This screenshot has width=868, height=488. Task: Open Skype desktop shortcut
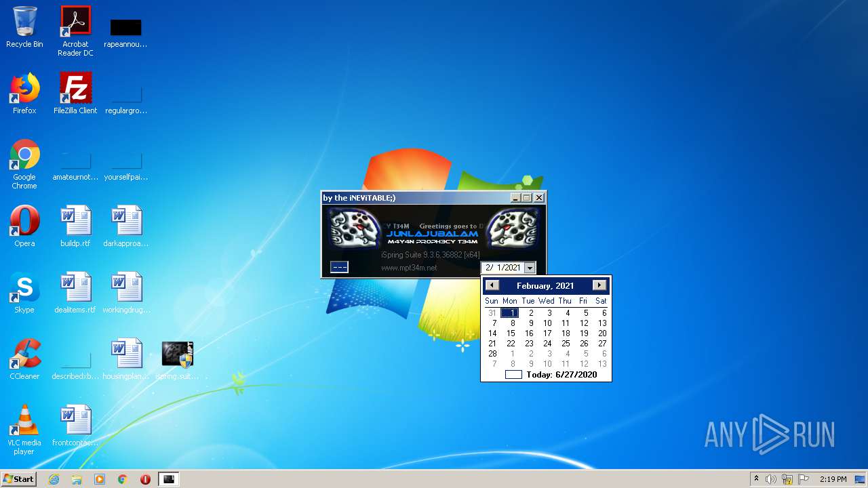(24, 293)
